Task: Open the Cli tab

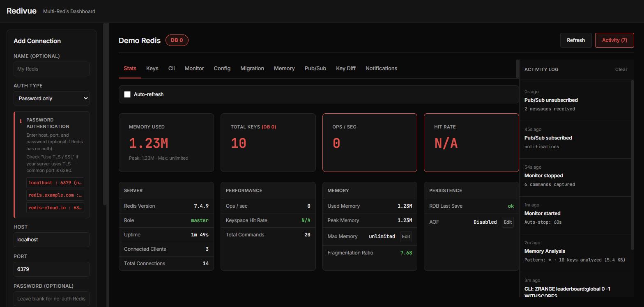Action: click(171, 69)
